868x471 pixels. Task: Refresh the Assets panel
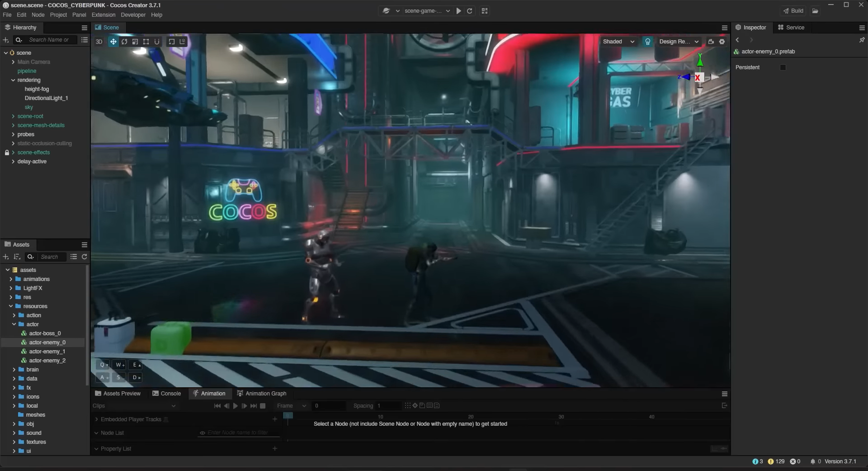84,257
